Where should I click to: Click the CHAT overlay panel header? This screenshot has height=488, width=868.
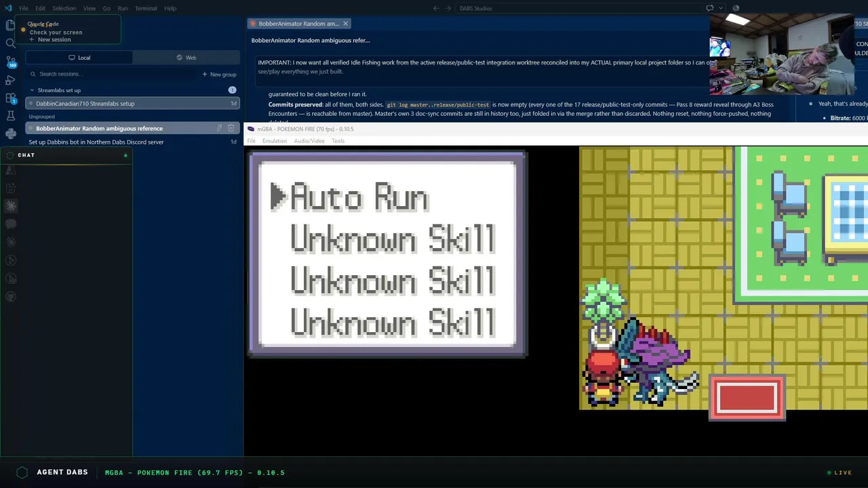point(66,155)
